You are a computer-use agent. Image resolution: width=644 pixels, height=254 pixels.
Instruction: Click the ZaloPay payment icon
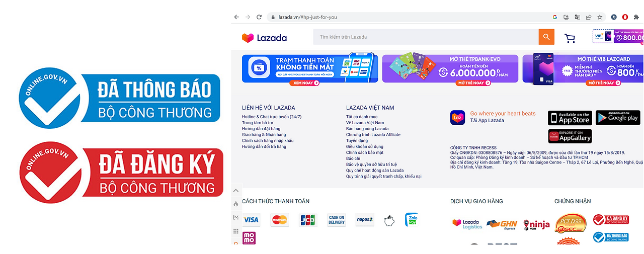coord(412,220)
